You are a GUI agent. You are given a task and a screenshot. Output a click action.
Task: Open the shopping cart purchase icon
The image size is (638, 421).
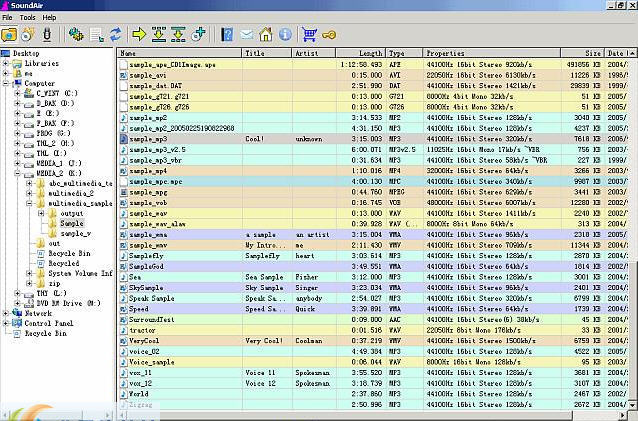[310, 35]
